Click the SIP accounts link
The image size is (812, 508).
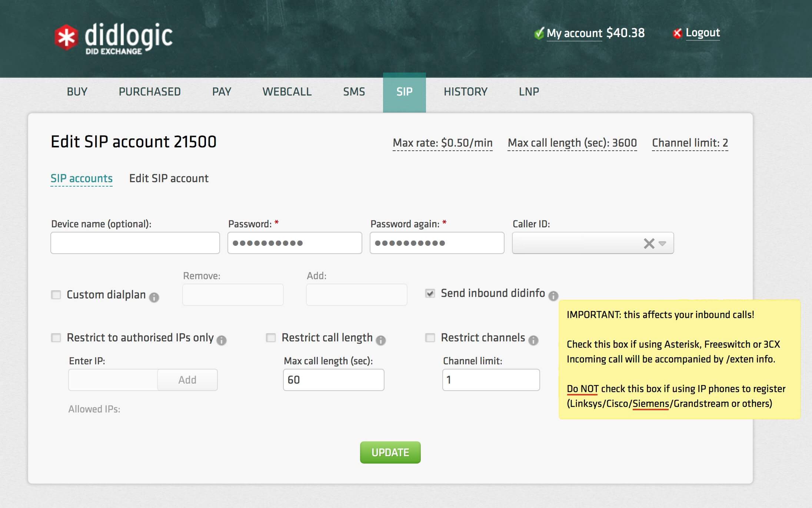point(82,178)
